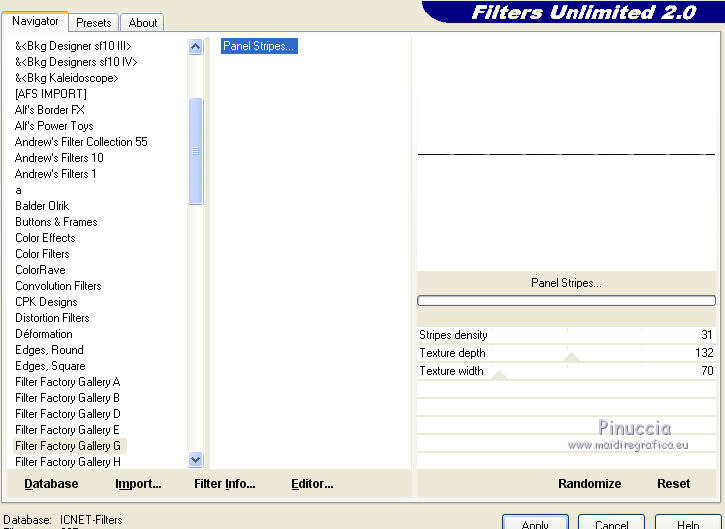Screen dimensions: 725x529
Task: Select &<Bkg Designer sf10 III> category
Action: 73,46
